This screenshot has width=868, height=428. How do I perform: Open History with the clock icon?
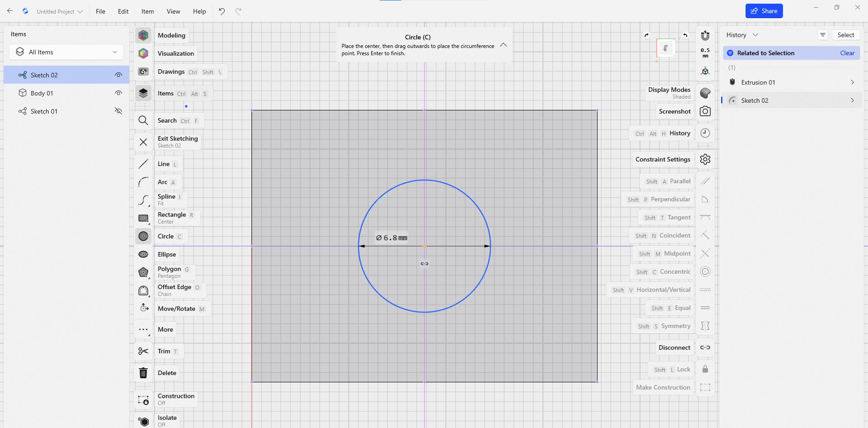pyautogui.click(x=705, y=133)
